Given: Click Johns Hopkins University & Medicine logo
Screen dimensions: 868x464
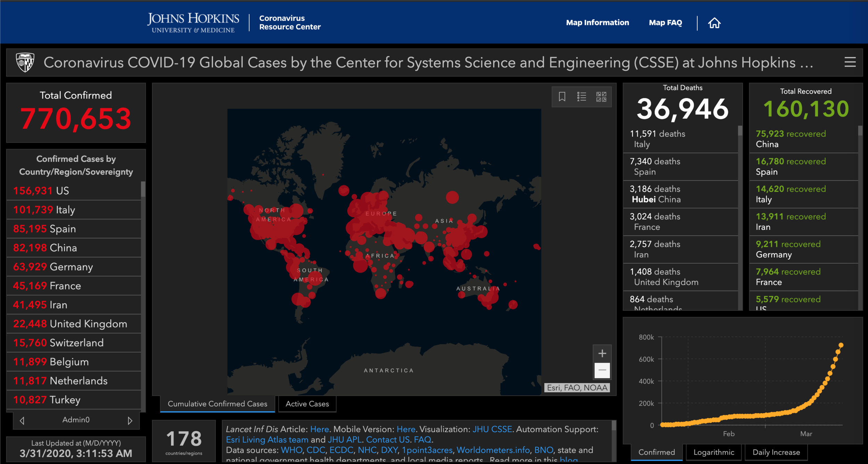Looking at the screenshot, I should point(193,23).
